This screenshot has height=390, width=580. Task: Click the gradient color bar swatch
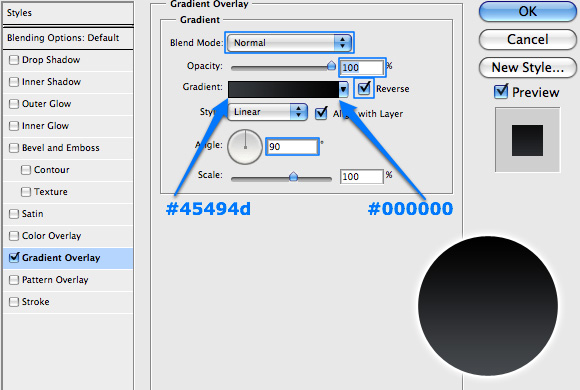coord(283,90)
